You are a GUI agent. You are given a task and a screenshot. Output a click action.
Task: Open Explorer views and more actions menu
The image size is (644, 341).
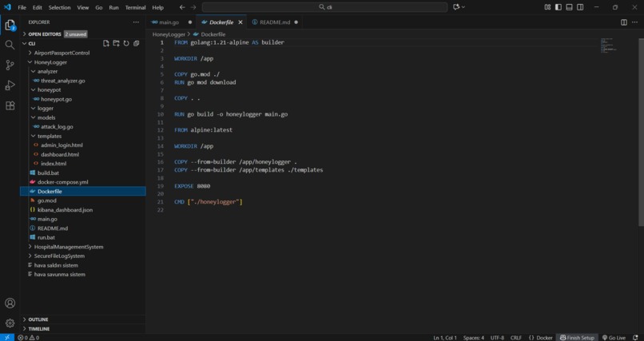click(136, 22)
